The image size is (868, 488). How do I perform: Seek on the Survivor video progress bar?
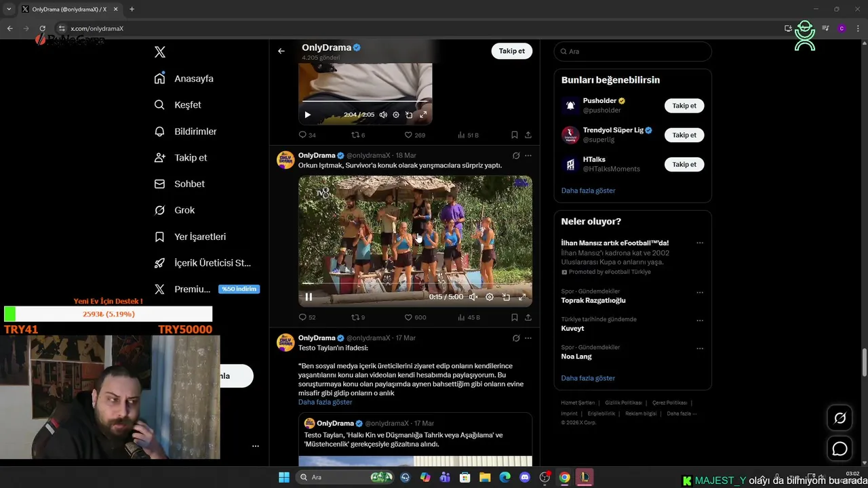click(x=415, y=284)
